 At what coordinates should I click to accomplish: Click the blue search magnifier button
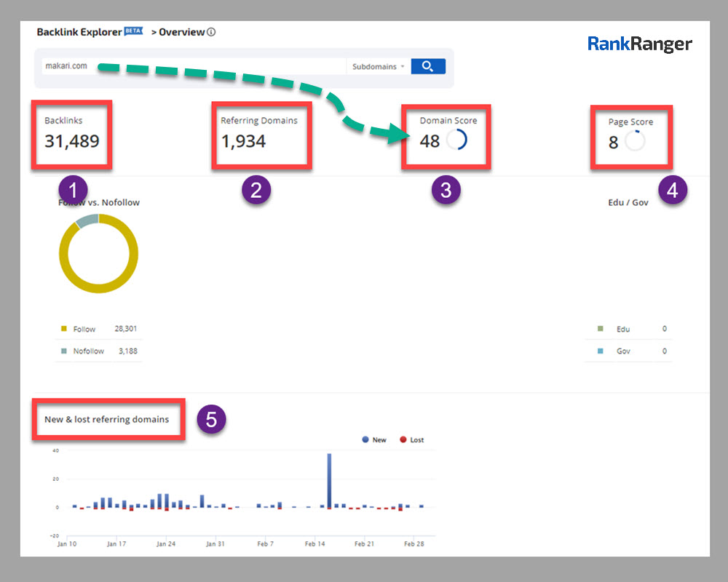coord(428,66)
